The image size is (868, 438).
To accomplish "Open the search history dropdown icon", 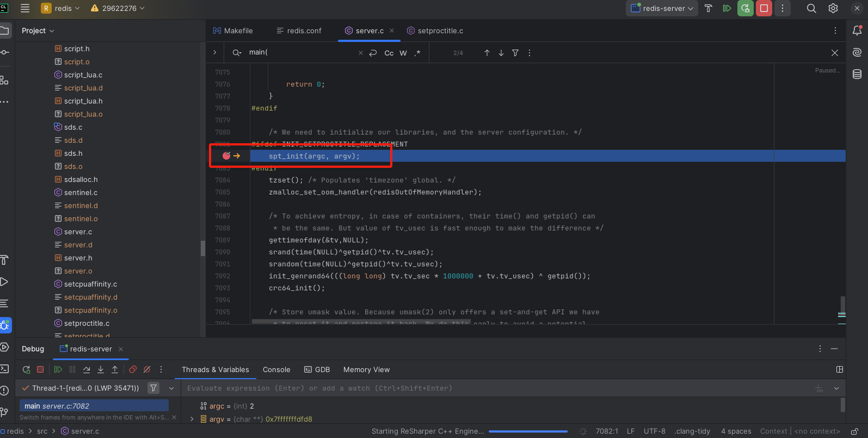I will coord(237,52).
